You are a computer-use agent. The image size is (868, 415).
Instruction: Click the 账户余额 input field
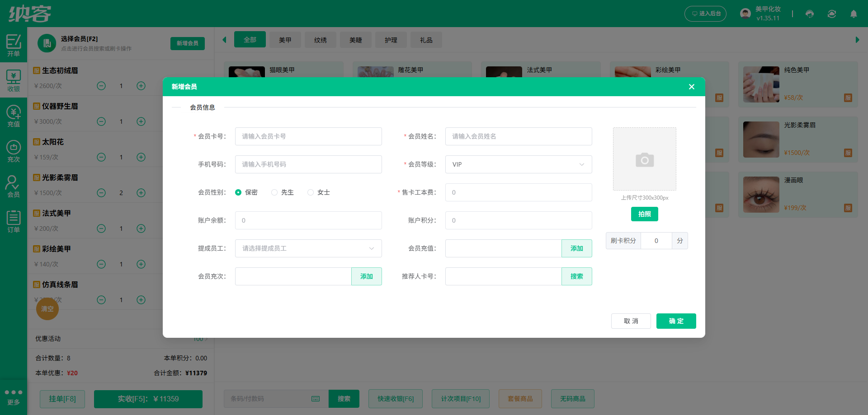(308, 220)
